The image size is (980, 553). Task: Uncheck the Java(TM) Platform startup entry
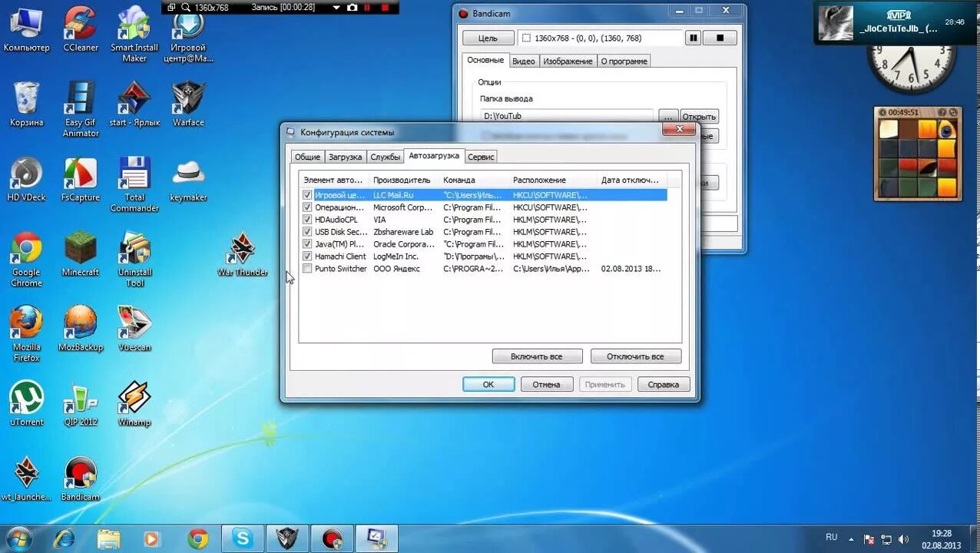click(307, 244)
